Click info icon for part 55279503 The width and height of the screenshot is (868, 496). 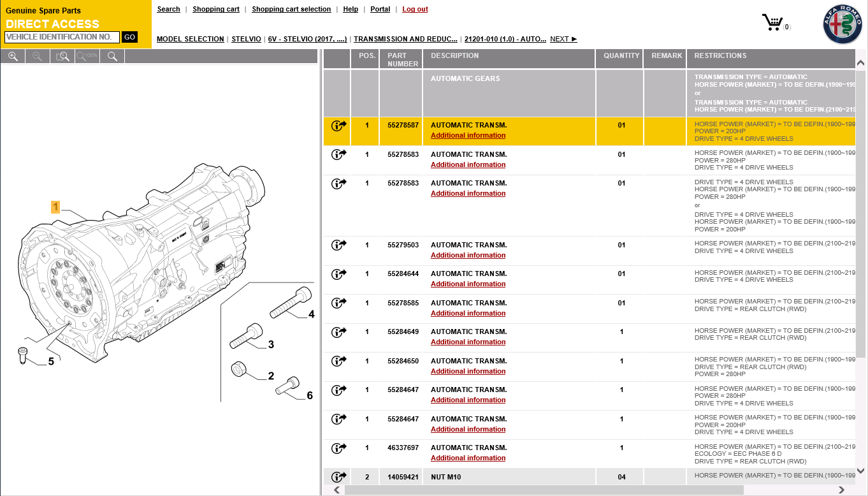[338, 245]
